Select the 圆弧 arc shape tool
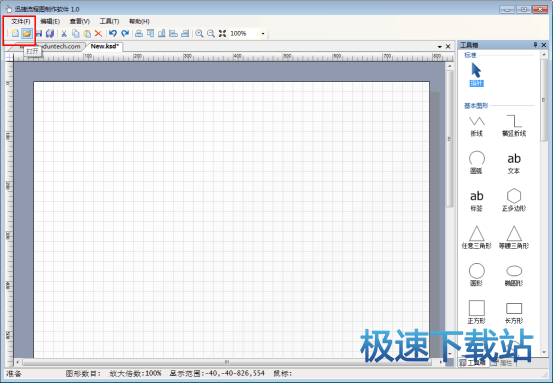 tap(477, 163)
